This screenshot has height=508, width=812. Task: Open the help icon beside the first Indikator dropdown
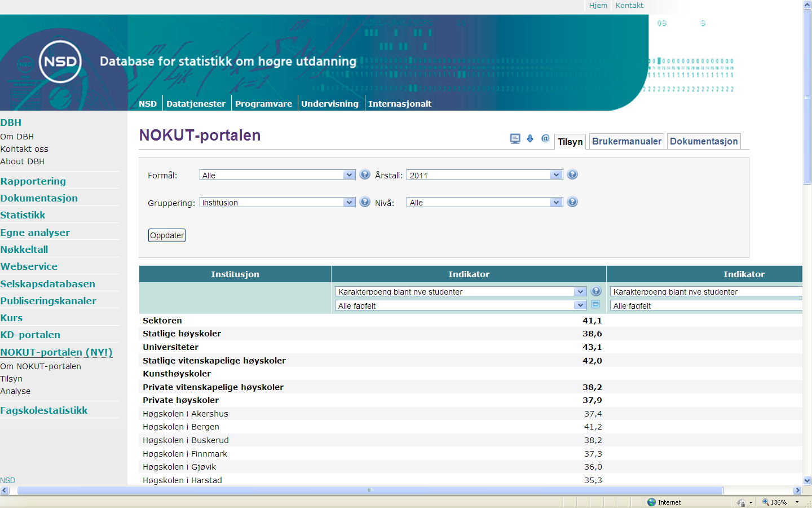pyautogui.click(x=596, y=291)
